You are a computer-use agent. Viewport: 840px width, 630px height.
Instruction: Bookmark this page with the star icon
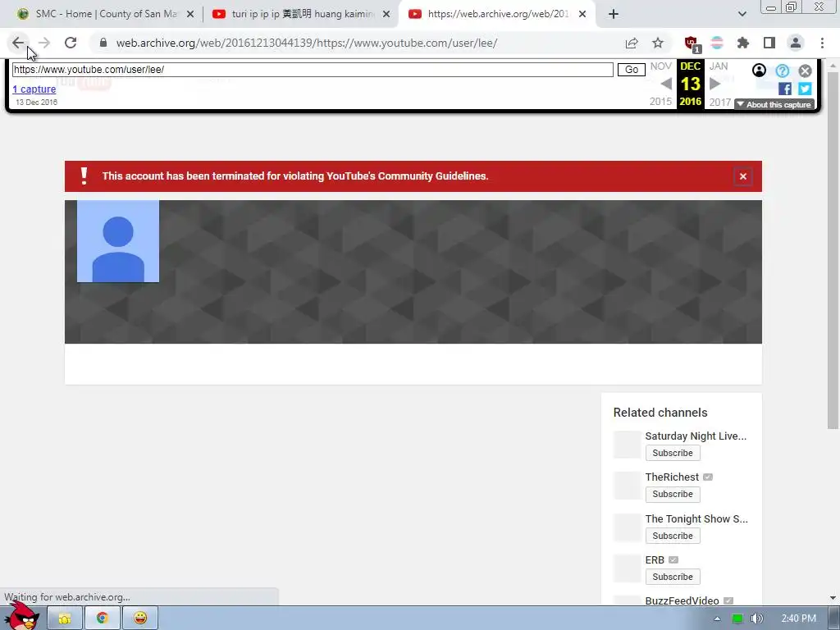658,43
